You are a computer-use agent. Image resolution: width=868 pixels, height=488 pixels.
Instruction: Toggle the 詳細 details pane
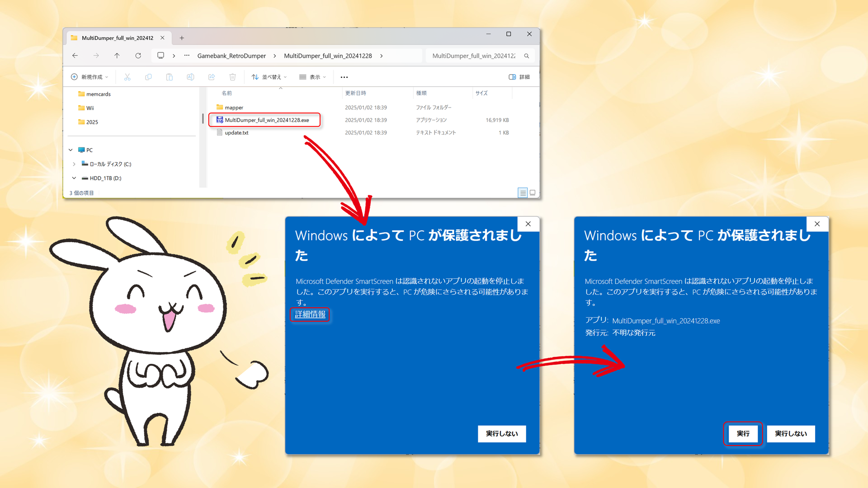(519, 77)
